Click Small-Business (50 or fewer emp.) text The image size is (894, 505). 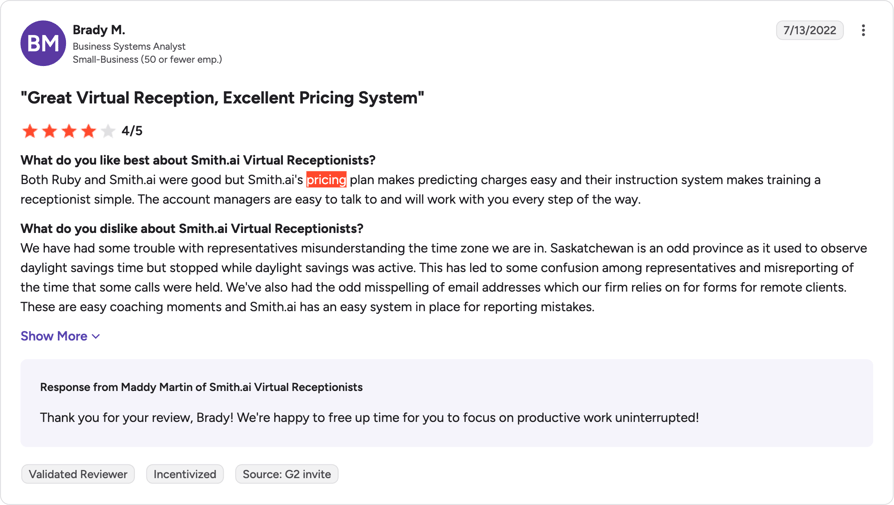click(147, 59)
